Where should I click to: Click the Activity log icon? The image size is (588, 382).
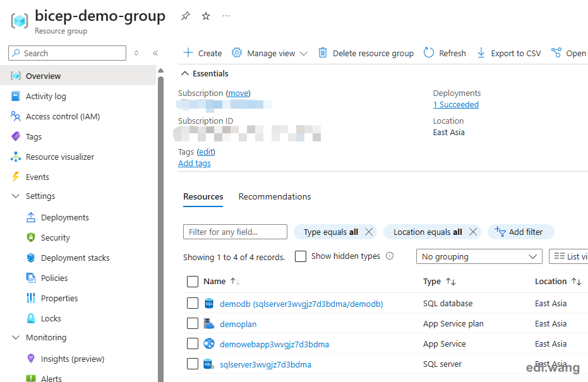click(16, 97)
